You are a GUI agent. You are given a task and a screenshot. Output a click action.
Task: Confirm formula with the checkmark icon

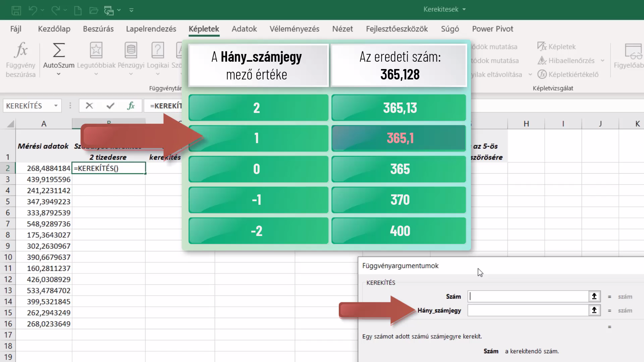coord(110,106)
